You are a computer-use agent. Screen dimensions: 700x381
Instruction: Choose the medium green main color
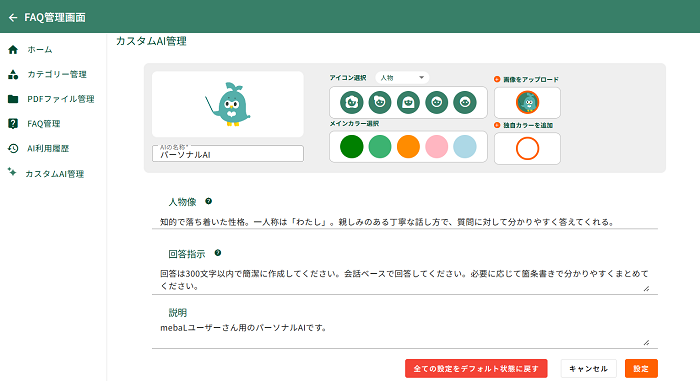380,147
